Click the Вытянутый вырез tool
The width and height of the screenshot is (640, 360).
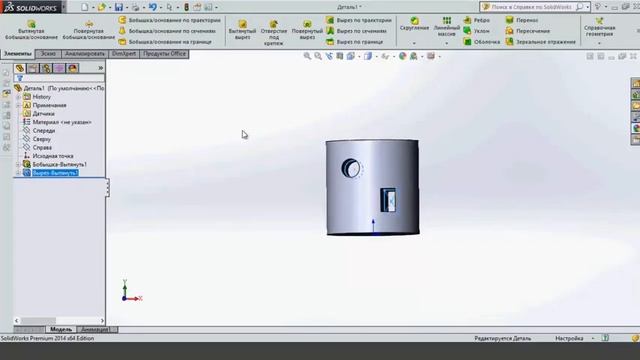click(242, 30)
